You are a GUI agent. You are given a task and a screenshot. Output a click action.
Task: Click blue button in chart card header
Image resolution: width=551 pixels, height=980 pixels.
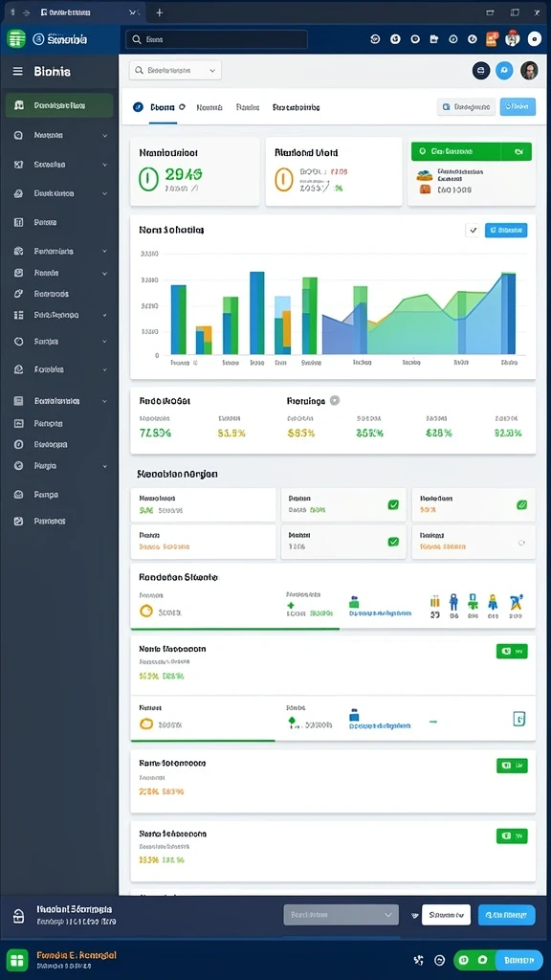(506, 230)
